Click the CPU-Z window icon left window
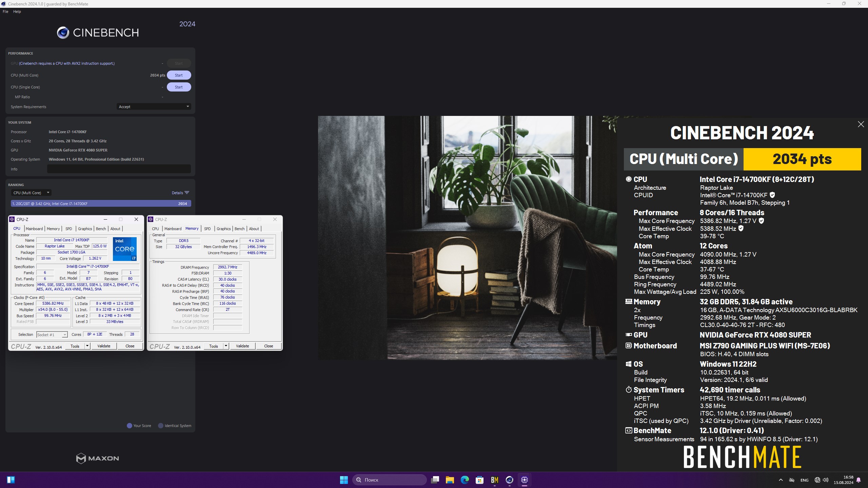868x488 pixels. pyautogui.click(x=12, y=219)
